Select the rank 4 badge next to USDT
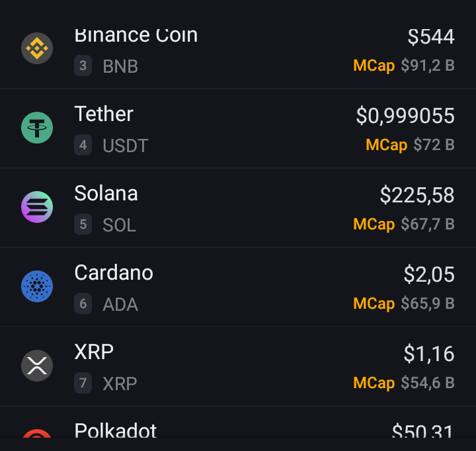Image resolution: width=476 pixels, height=451 pixels. click(83, 145)
